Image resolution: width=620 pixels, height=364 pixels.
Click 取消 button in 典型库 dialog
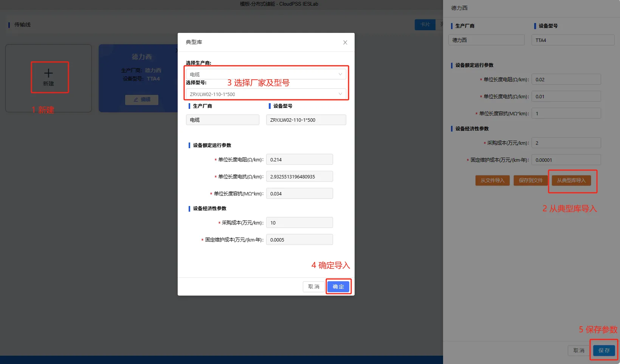point(314,287)
